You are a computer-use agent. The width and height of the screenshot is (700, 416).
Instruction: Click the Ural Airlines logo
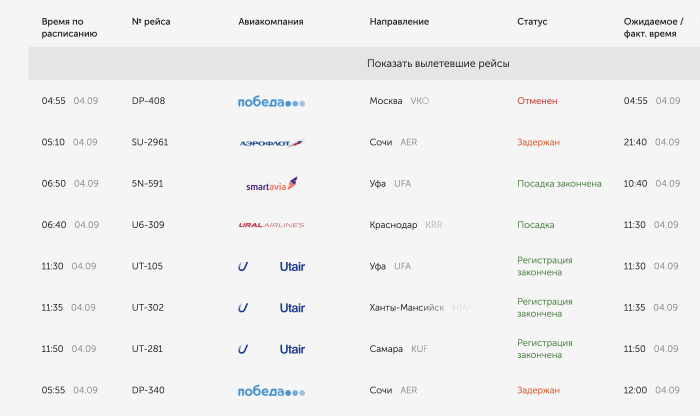pos(271,225)
